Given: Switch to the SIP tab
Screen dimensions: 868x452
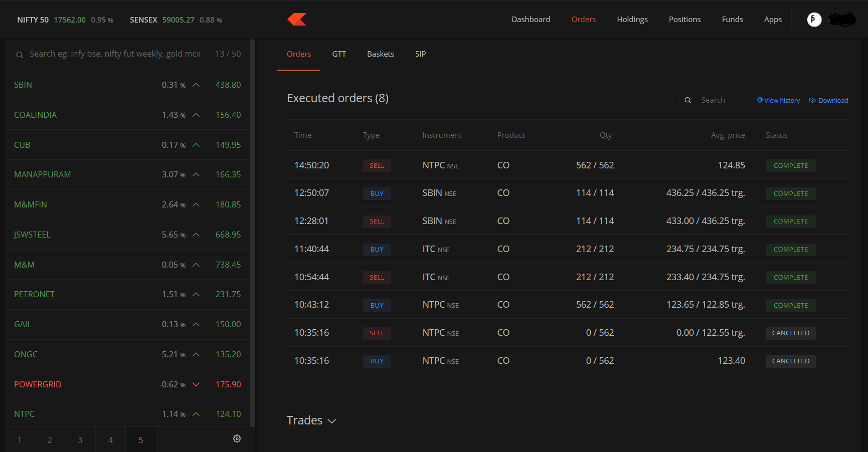Looking at the screenshot, I should (x=420, y=54).
